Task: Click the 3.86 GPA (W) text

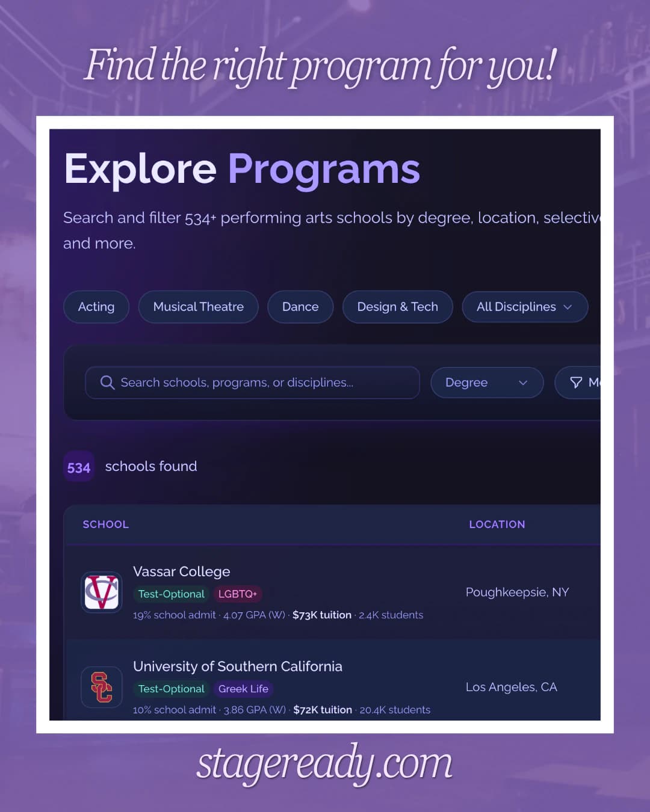Action: [x=255, y=710]
